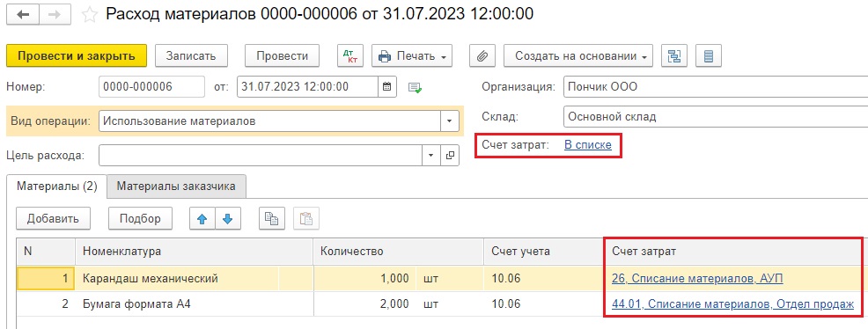
Task: Select row number 2 cell
Action: point(46,303)
